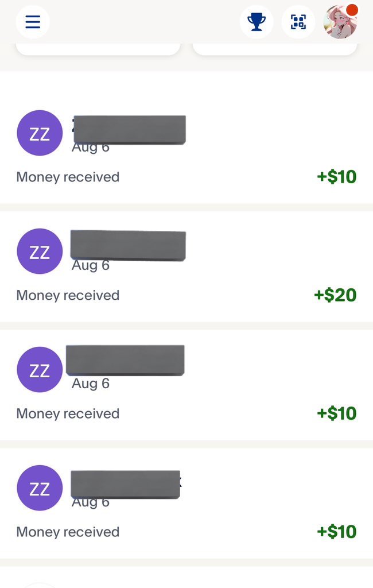Select the first +$10 amount
This screenshot has height=588, width=373.
337,177
